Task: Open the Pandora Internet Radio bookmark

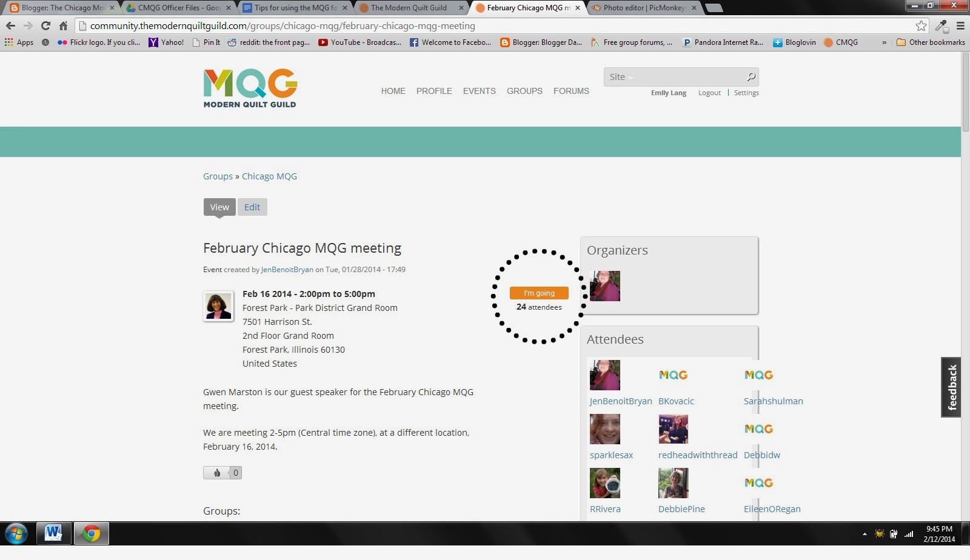Action: [x=723, y=42]
